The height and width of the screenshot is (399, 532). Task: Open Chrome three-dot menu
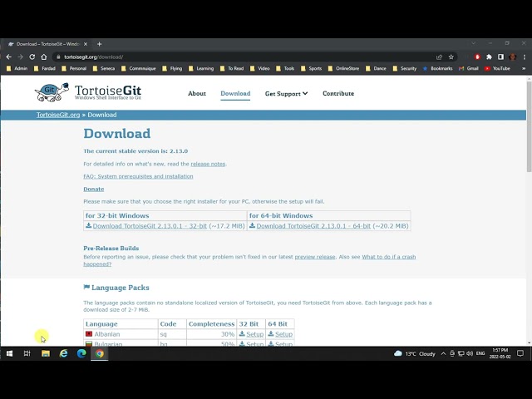pos(525,57)
